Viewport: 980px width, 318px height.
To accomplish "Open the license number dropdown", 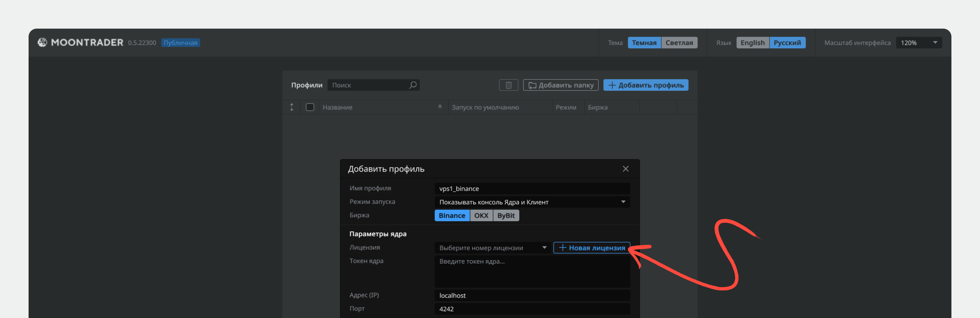I will (x=493, y=247).
